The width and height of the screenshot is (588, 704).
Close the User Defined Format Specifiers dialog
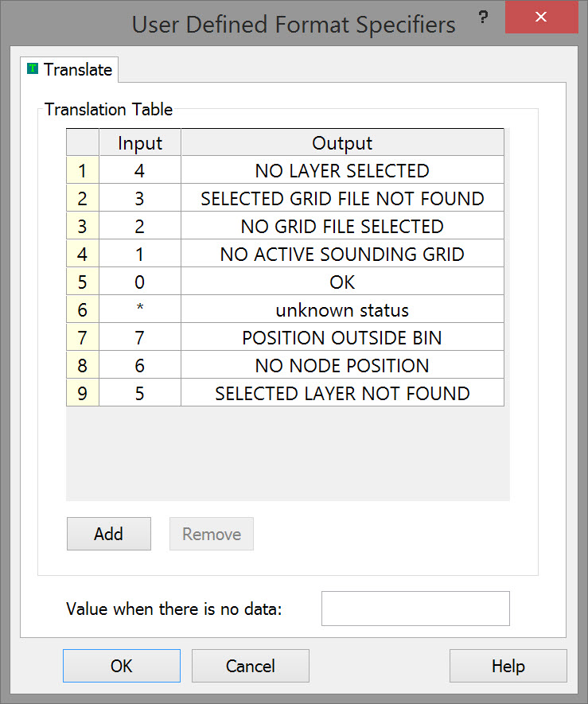(x=540, y=18)
